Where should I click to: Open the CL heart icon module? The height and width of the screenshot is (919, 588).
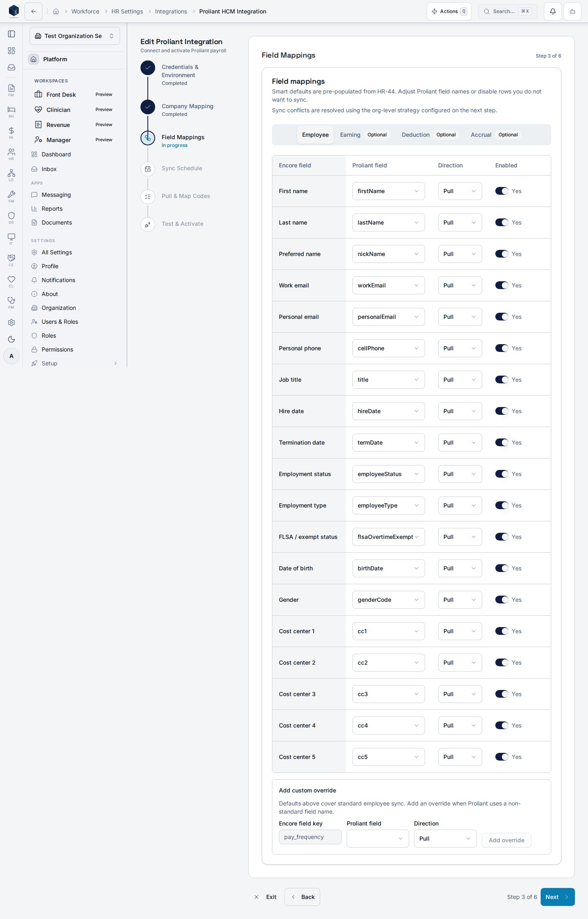coord(11,281)
